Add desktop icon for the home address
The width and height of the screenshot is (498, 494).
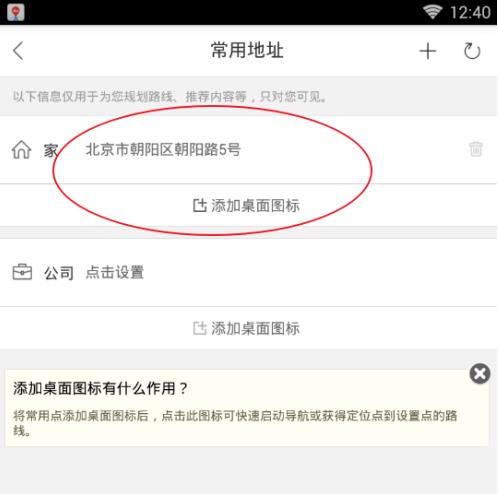click(246, 205)
